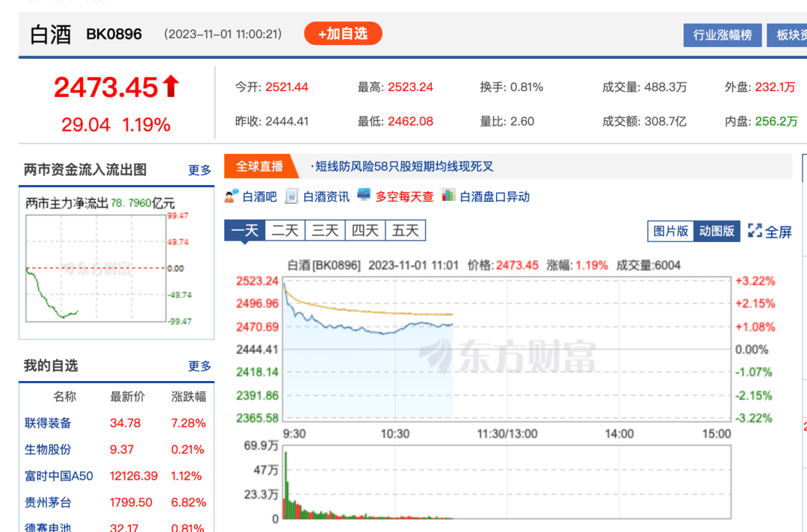
Task: Switch chart to 图片版 mode
Action: (x=670, y=231)
